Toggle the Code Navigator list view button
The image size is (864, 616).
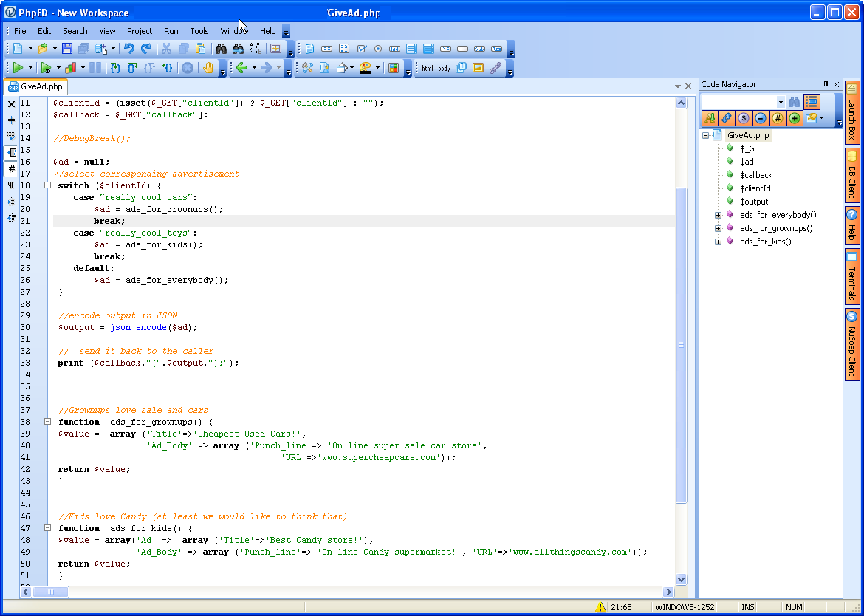tap(812, 102)
